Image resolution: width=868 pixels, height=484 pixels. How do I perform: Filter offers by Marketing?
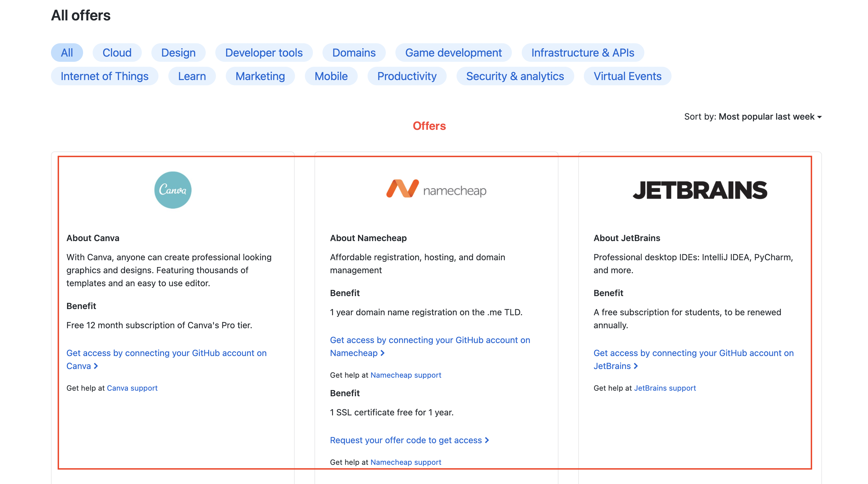(x=260, y=76)
